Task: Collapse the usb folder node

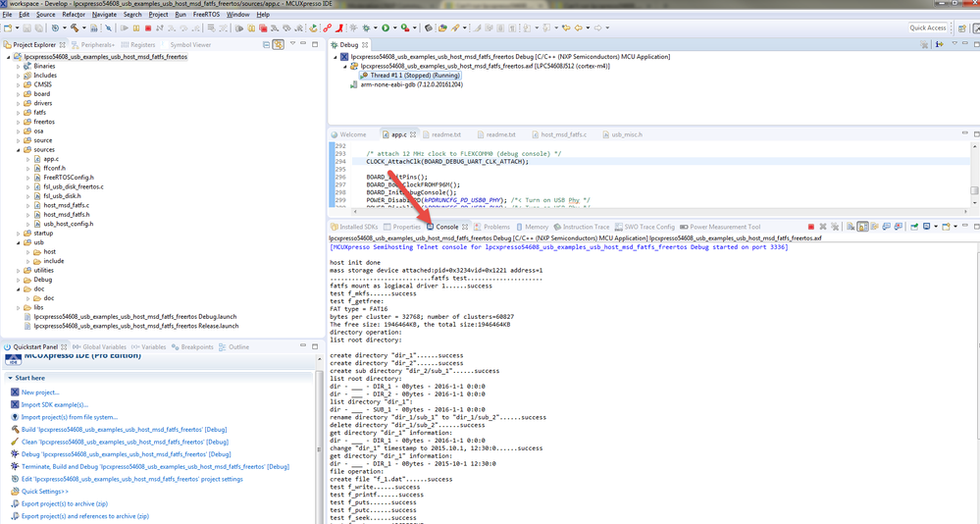Action: (18, 242)
